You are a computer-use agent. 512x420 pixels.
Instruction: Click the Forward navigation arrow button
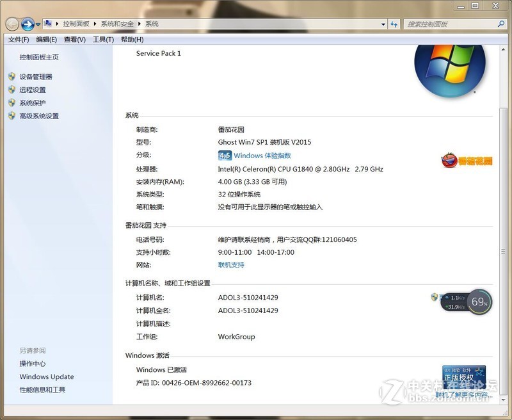28,24
